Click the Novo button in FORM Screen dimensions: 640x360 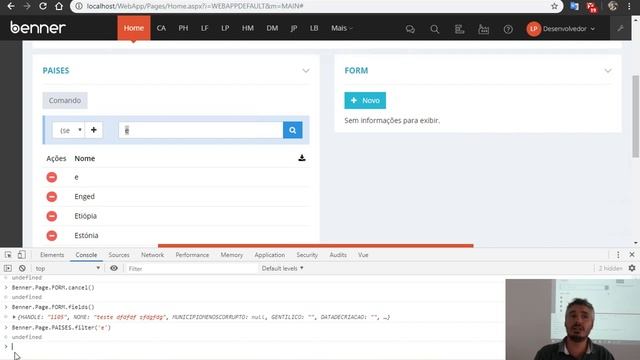tap(365, 100)
